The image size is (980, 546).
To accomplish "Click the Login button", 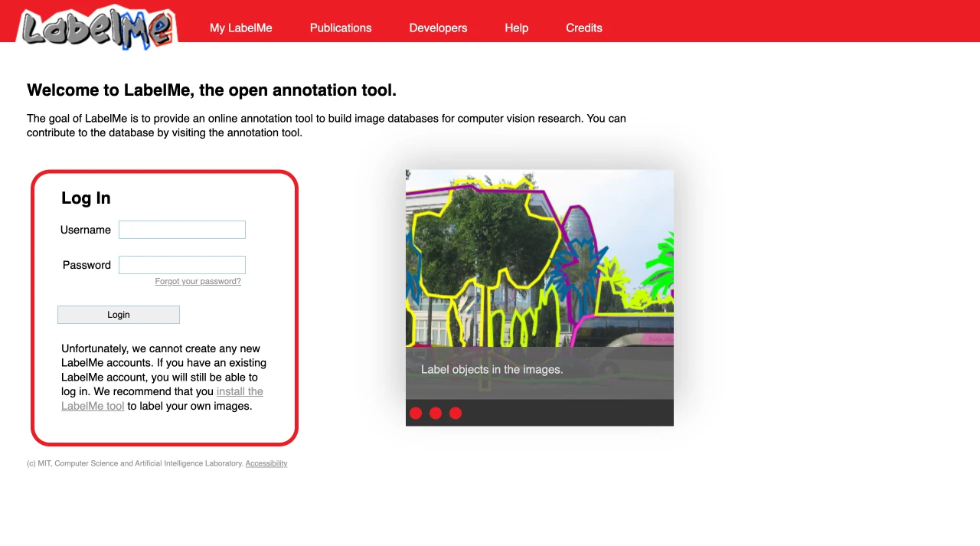I will click(119, 315).
